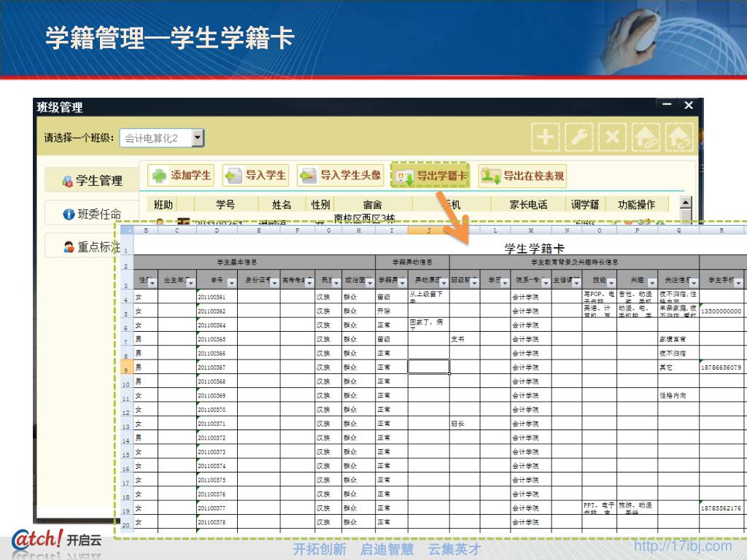Open the 异动原因 filter arrow in the spreadsheet
The width and height of the screenshot is (747, 560).
444,283
